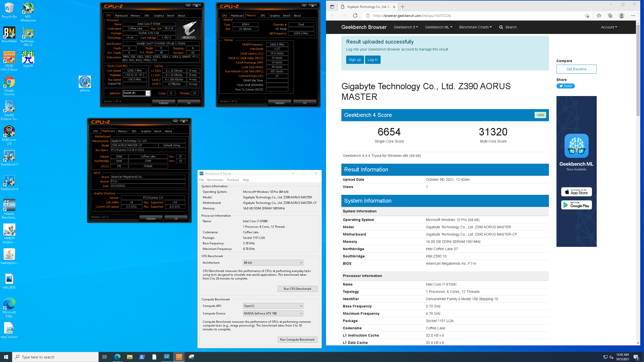Expand the Geekbench 5 navigation dropdown
The height and width of the screenshot is (362, 644).
[x=406, y=27]
